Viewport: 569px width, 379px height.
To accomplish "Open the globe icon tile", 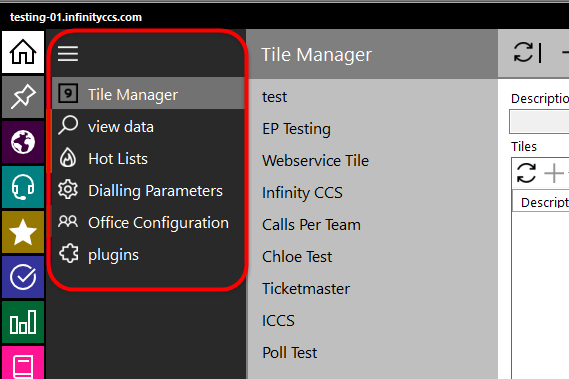I will (x=23, y=142).
